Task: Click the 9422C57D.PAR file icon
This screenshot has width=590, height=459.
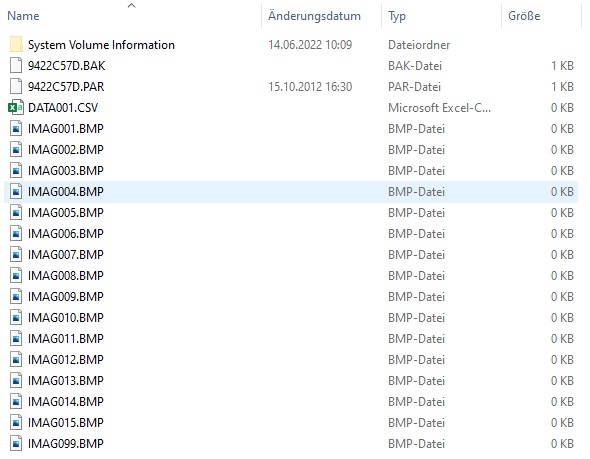Action: (16, 87)
